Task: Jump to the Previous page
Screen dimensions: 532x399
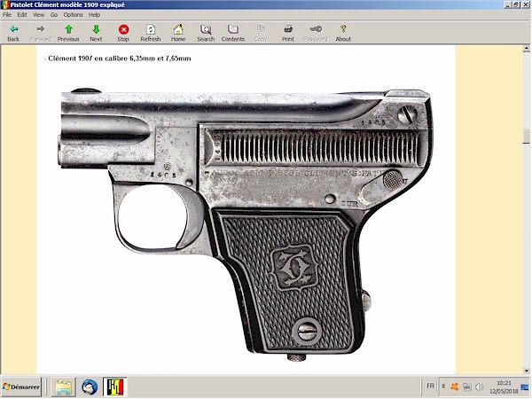Action: (68, 34)
